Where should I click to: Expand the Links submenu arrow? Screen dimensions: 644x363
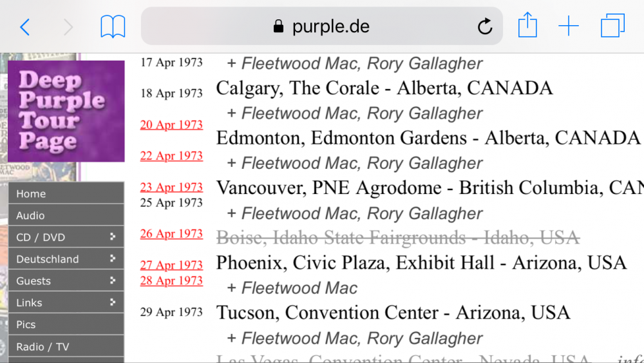113,302
